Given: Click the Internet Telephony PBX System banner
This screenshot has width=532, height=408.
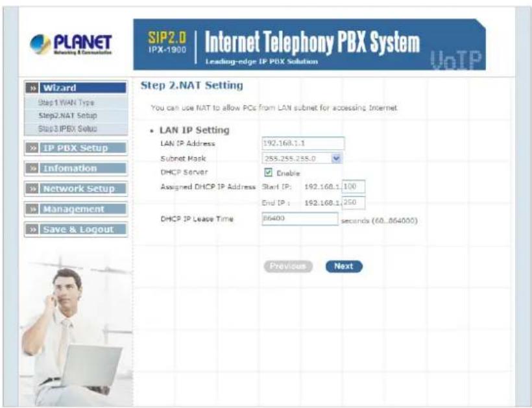Looking at the screenshot, I should [309, 44].
